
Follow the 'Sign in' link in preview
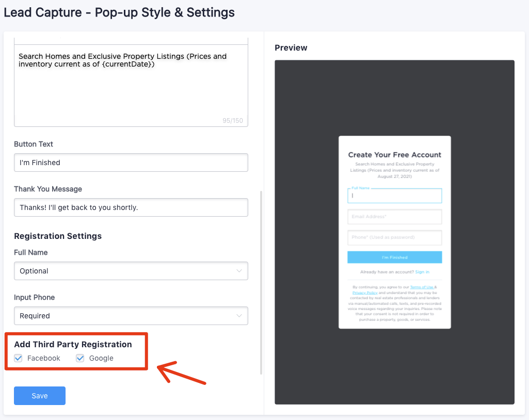pos(422,272)
